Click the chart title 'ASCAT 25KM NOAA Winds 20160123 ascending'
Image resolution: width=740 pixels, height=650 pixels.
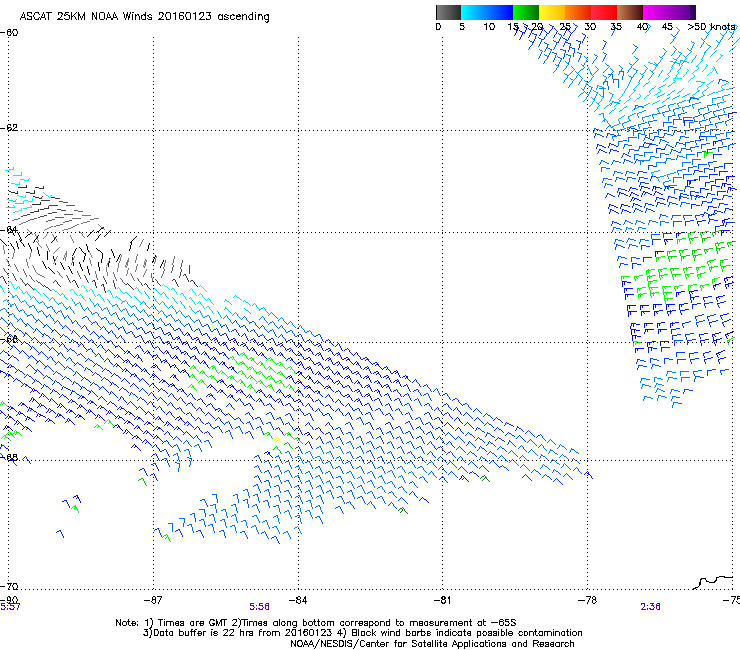pyautogui.click(x=144, y=17)
